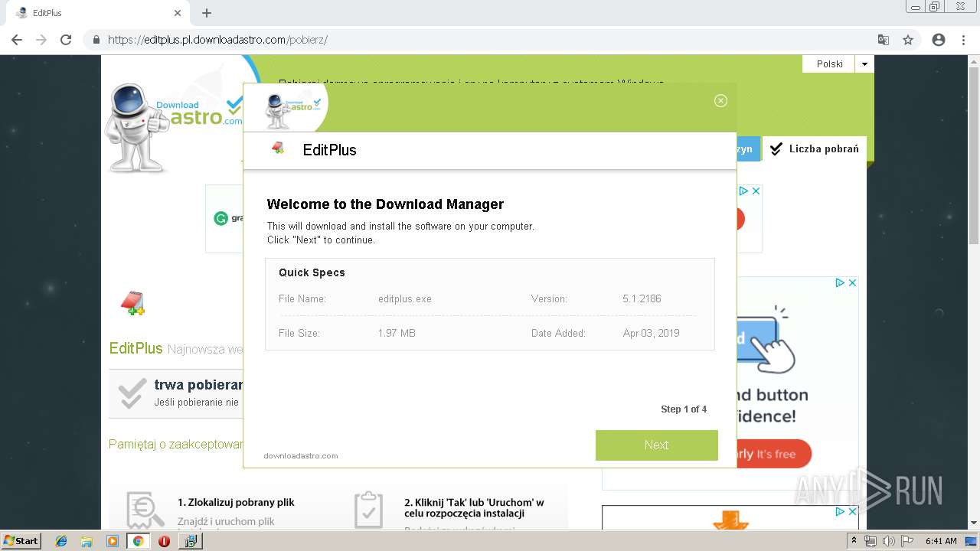Viewport: 980px width, 551px height.
Task: Close the bottom right ad
Action: tap(852, 511)
